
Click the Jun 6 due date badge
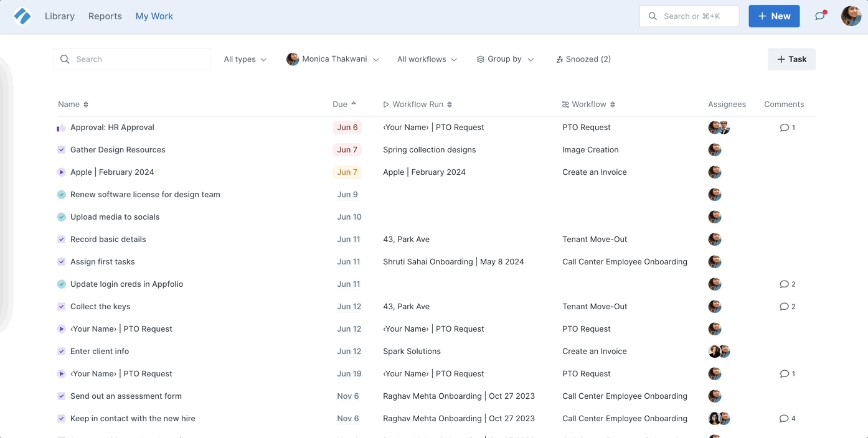pos(347,128)
